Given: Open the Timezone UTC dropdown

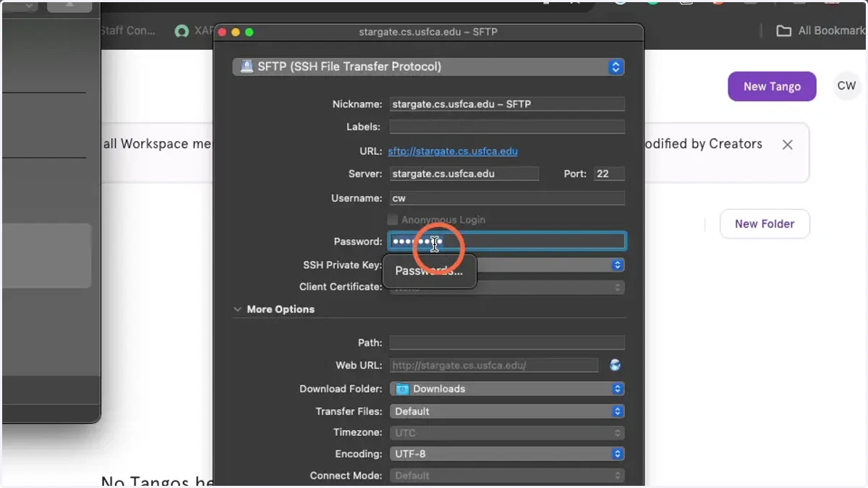Looking at the screenshot, I should (x=507, y=433).
